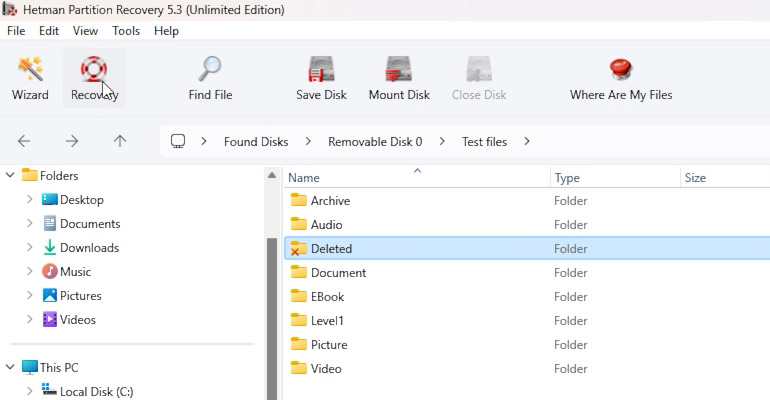Image resolution: width=770 pixels, height=400 pixels.
Task: Expand the Desktop tree node
Action: pyautogui.click(x=29, y=199)
